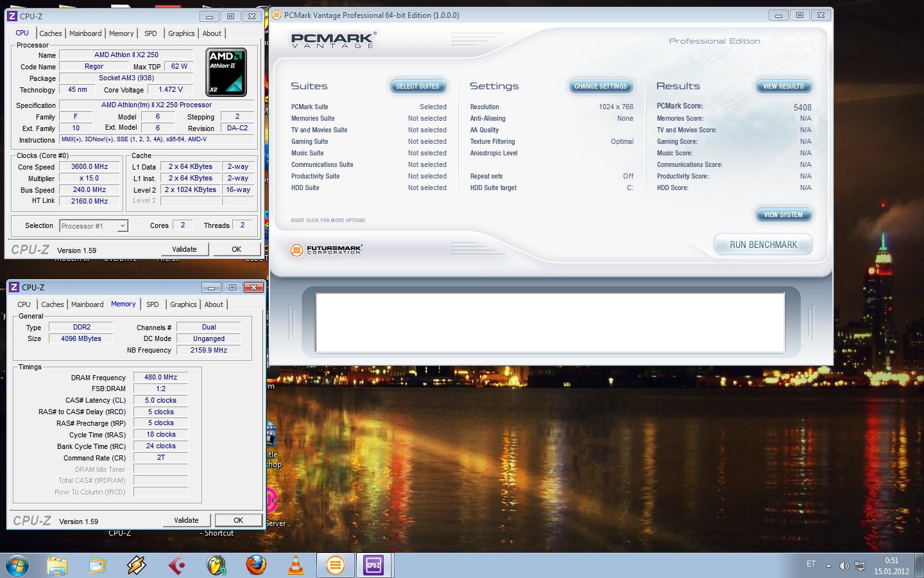Click the white PCMark output text box
The height and width of the screenshot is (578, 924).
550,322
